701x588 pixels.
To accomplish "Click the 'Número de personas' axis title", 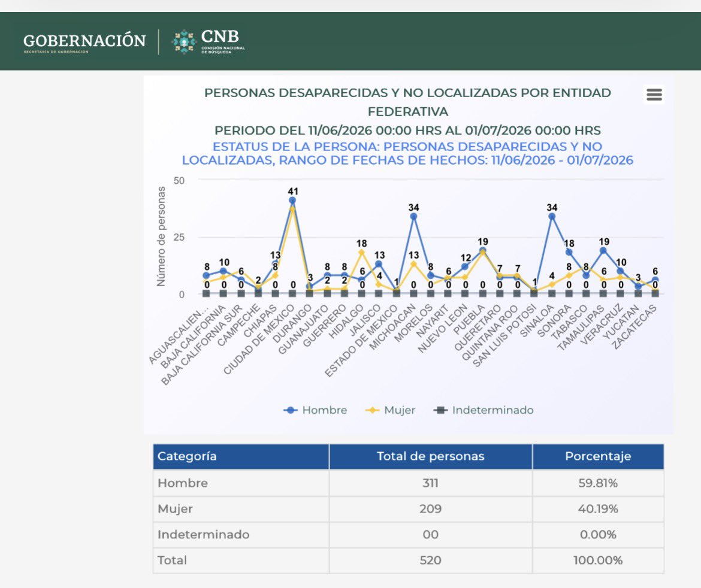I will click(x=161, y=237).
